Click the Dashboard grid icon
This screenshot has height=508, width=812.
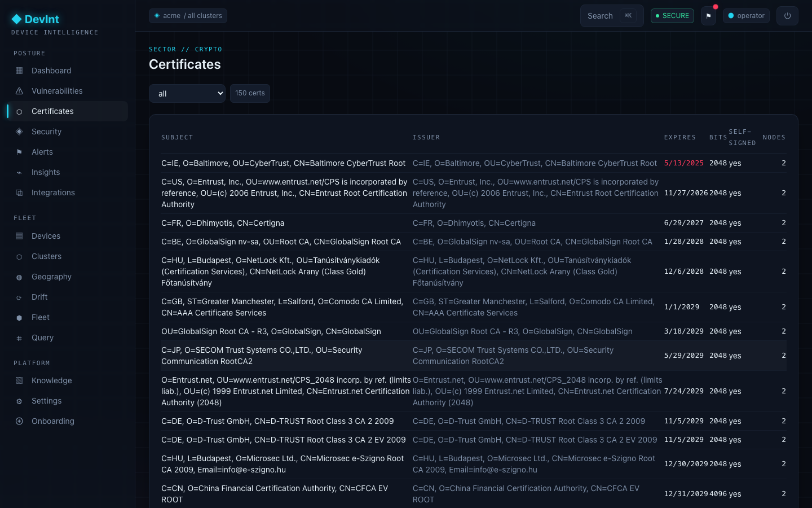pos(19,71)
